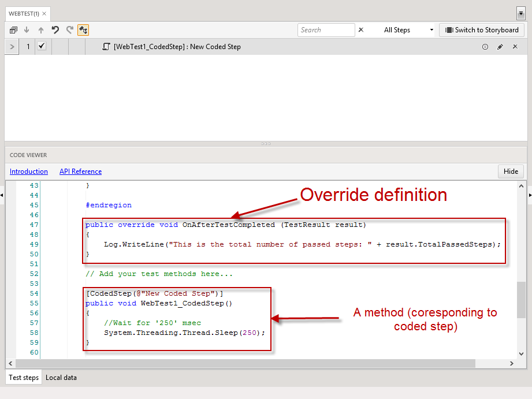Clear the search with the X icon
Viewport: 532px width, 399px height.
click(x=361, y=30)
